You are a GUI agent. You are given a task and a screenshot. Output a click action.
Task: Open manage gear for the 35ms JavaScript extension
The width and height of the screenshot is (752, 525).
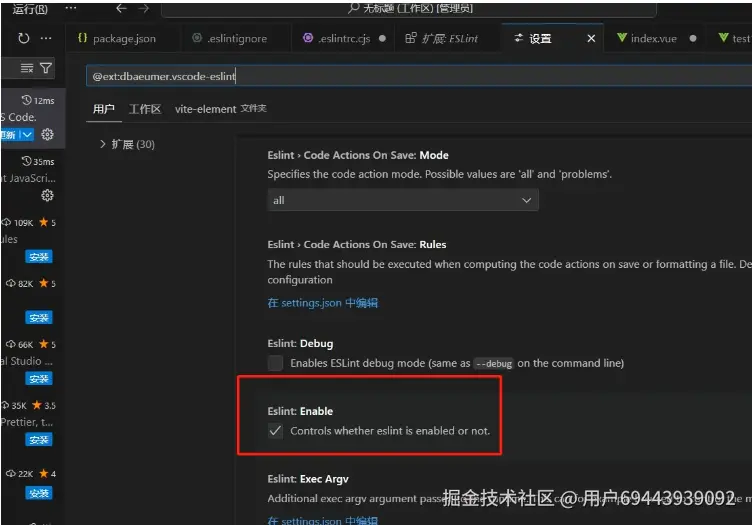[x=47, y=196]
